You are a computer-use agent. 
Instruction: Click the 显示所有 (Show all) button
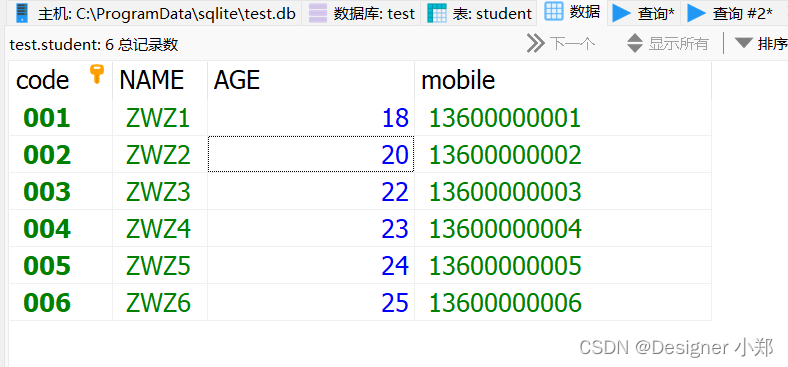point(668,44)
